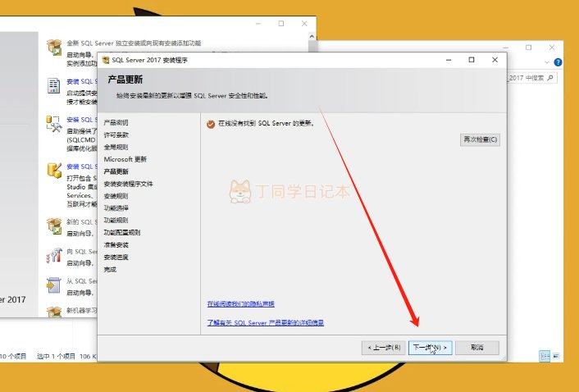579x392 pixels.
Task: Minimize the SQL Server 2017 安装程序 dialog
Action: click(449, 60)
